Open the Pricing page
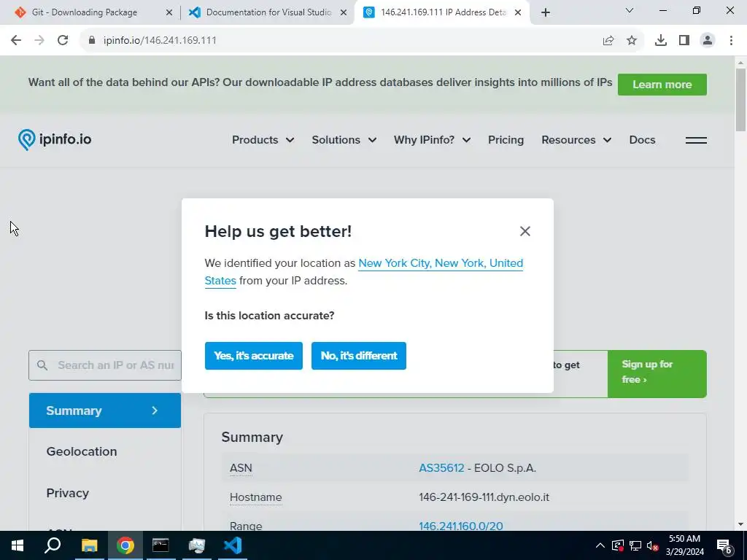Screen dimensions: 747x560 (506, 140)
